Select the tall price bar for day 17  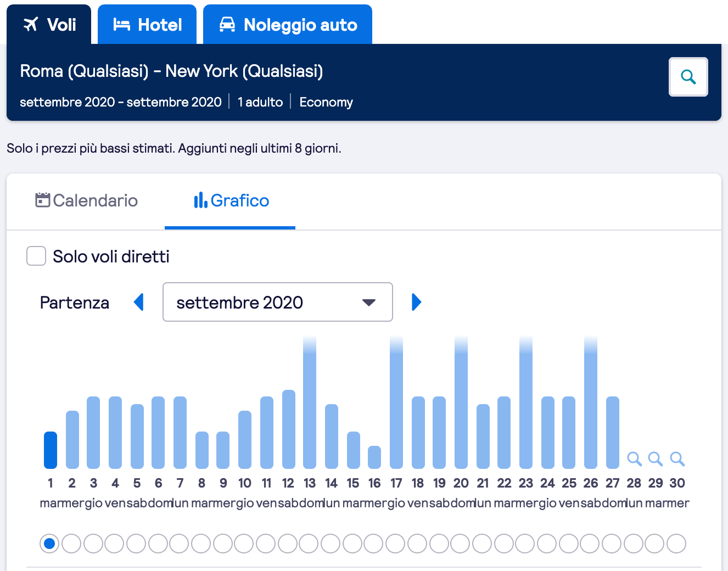click(396, 402)
